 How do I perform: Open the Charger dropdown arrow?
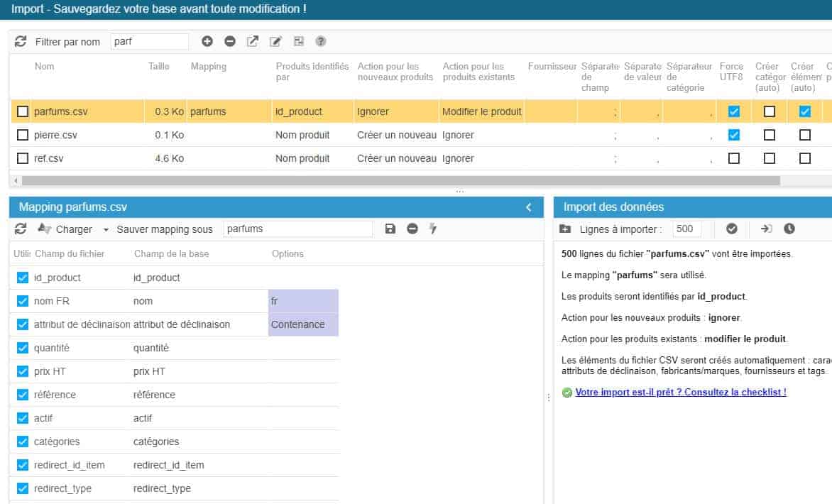pyautogui.click(x=106, y=229)
